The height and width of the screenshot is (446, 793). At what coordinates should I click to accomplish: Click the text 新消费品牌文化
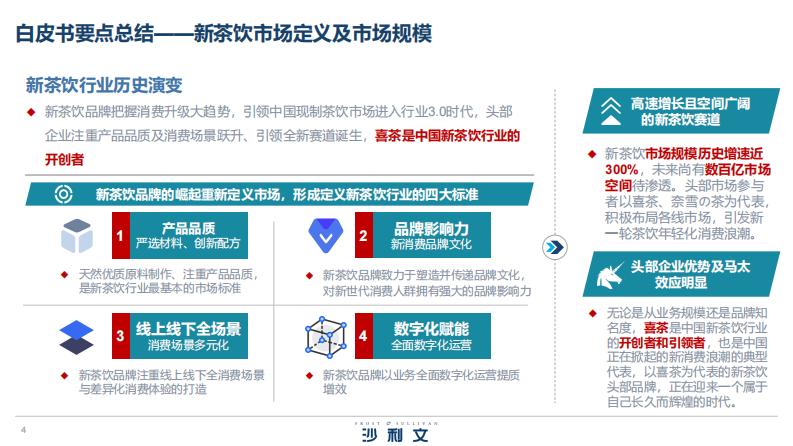pyautogui.click(x=431, y=244)
